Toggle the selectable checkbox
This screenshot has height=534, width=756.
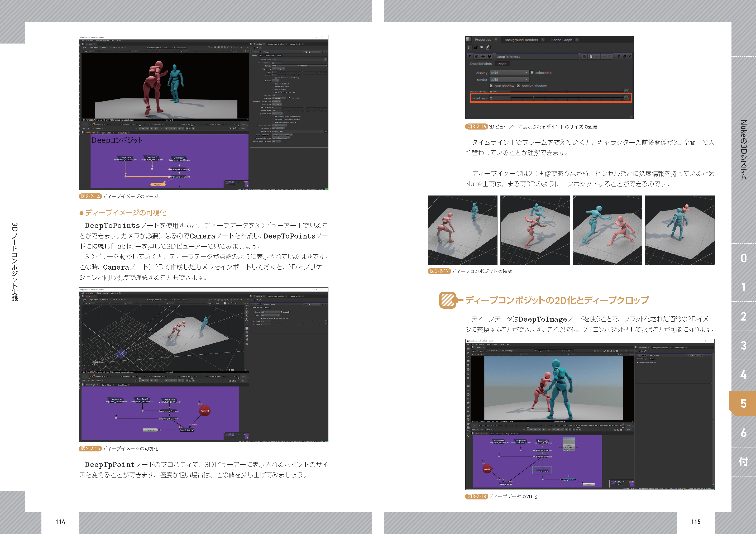point(532,73)
